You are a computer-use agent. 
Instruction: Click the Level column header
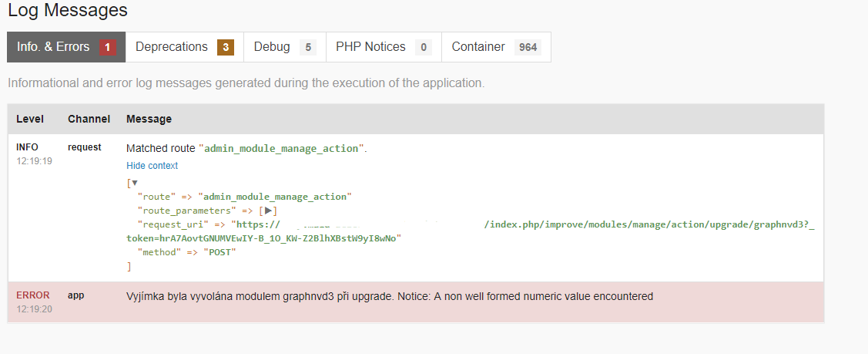pos(30,120)
